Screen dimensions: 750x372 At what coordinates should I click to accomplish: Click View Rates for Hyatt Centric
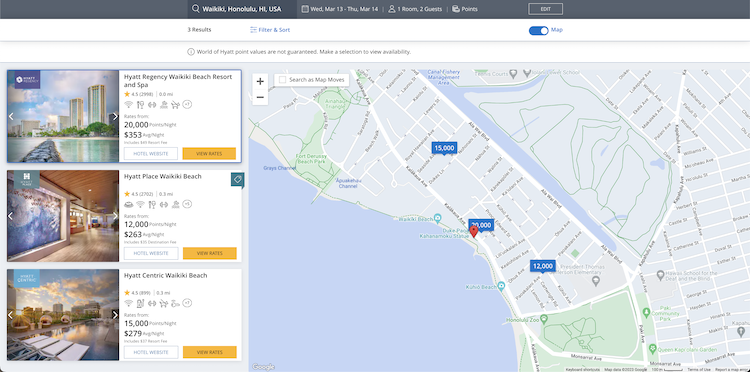click(210, 352)
